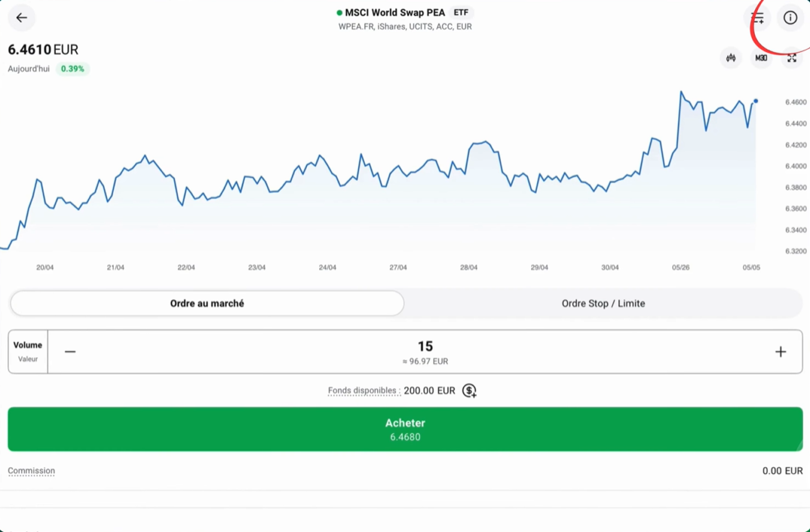
Task: Click the 6.4610 EUR price text
Action: point(43,50)
